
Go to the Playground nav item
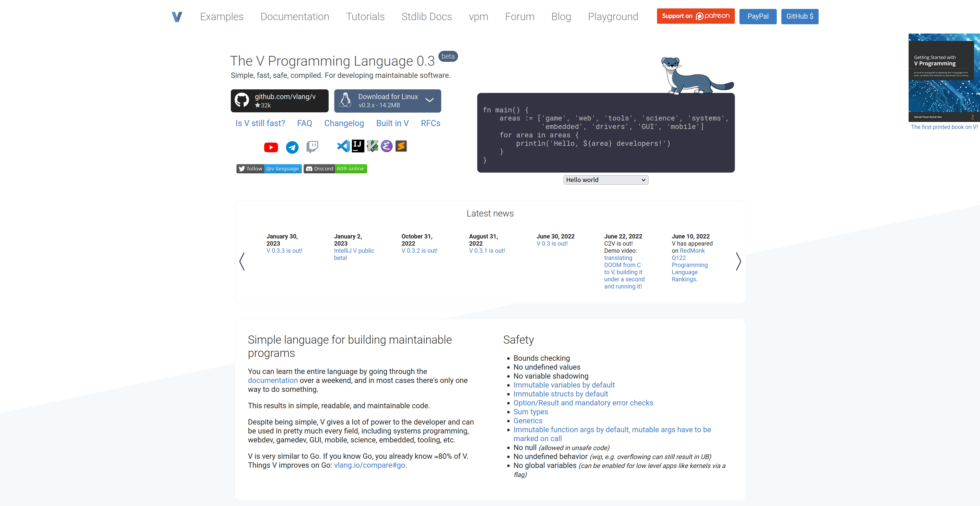pyautogui.click(x=613, y=17)
